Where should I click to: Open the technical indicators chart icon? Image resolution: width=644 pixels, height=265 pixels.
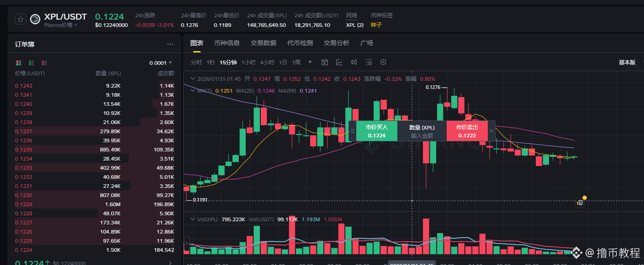(x=339, y=62)
